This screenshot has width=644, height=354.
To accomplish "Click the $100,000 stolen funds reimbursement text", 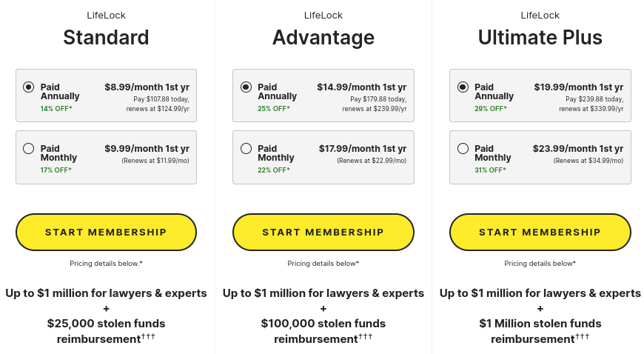I will coord(323,331).
